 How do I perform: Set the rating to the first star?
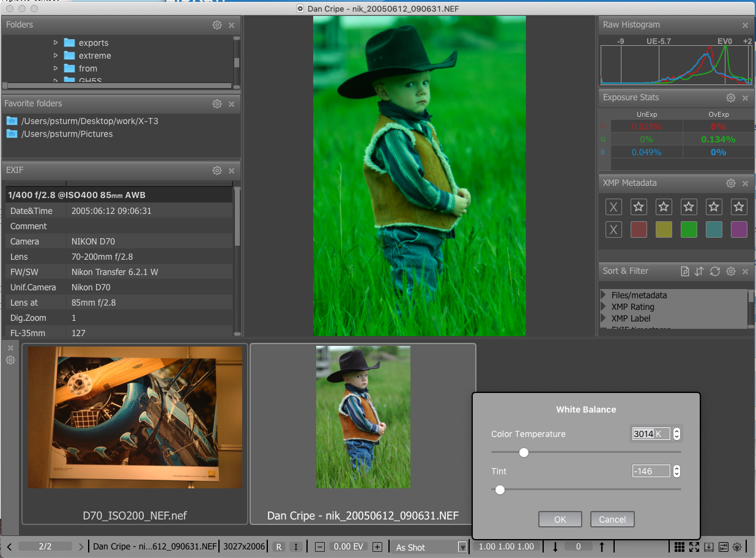click(x=639, y=207)
